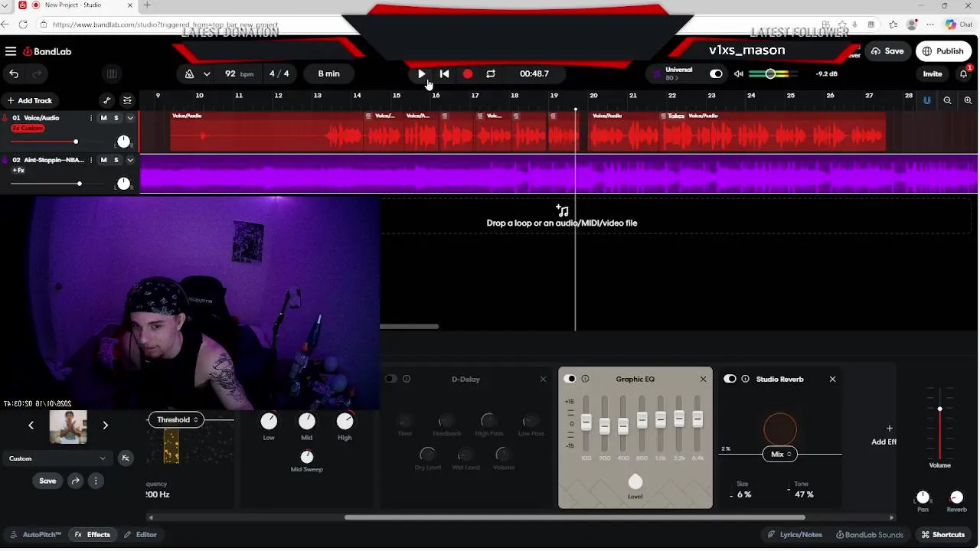Open the notifications bell
This screenshot has height=551, width=980.
click(964, 73)
